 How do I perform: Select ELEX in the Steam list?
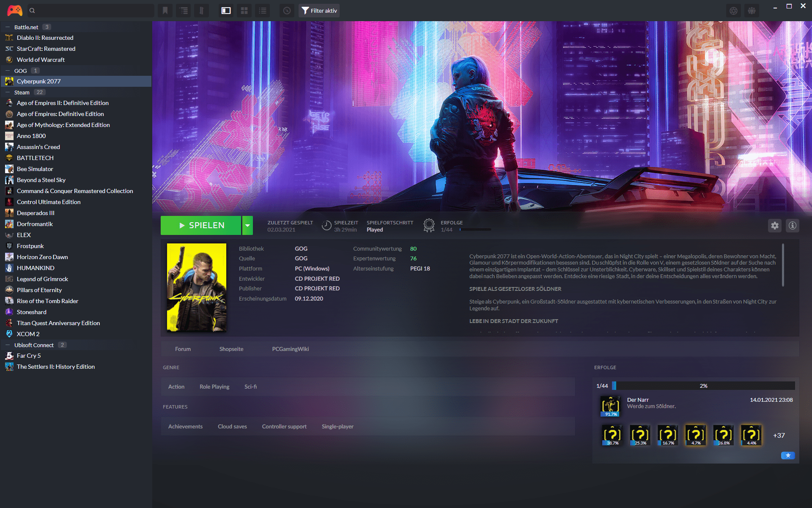76,235
